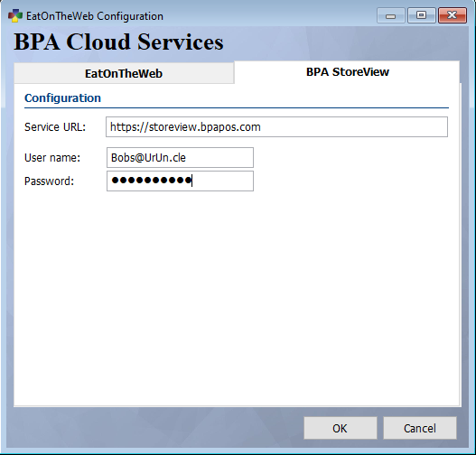
Task: Click the "User name:" label
Action: 52,157
